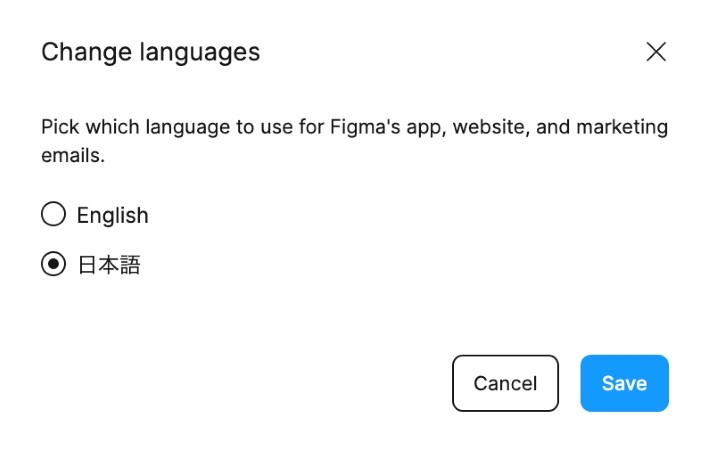Image resolution: width=710 pixels, height=452 pixels.
Task: Save the chosen language setting
Action: coord(624,383)
